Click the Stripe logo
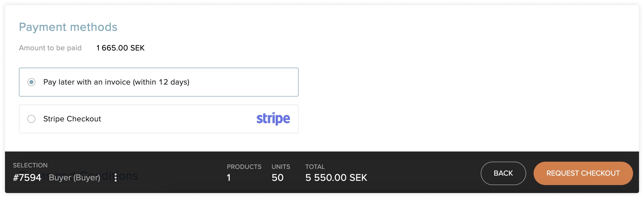Screen dimensions: 644x198 tap(273, 119)
